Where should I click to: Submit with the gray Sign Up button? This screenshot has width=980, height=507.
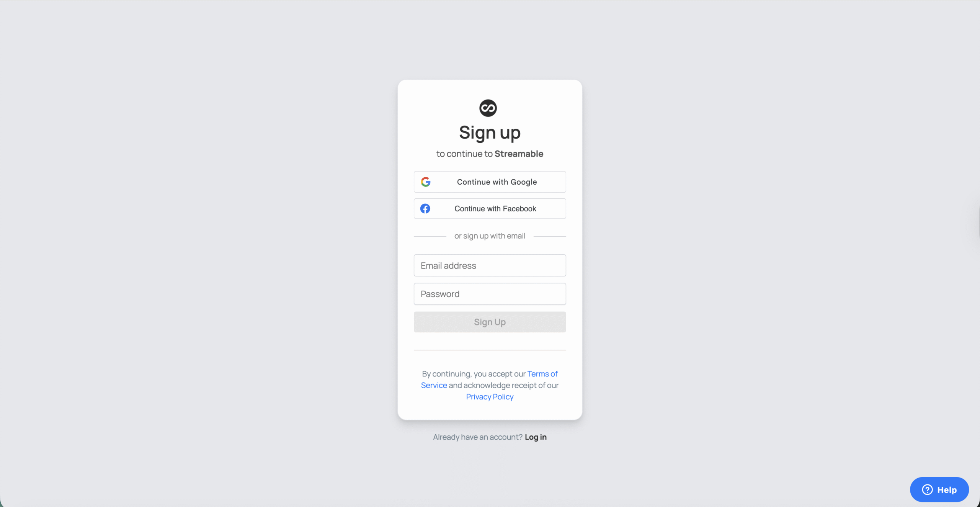(x=490, y=322)
